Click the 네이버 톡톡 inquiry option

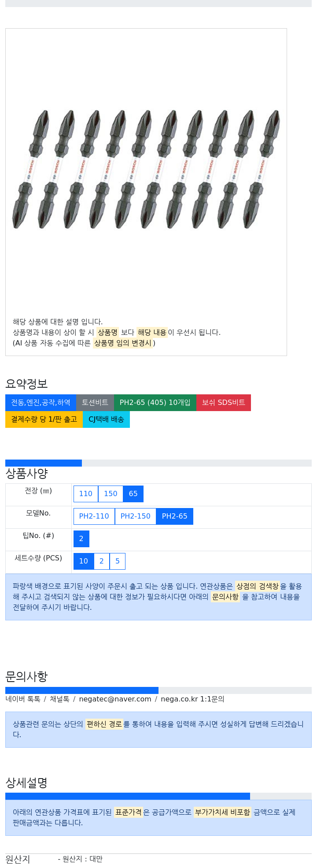click(23, 699)
